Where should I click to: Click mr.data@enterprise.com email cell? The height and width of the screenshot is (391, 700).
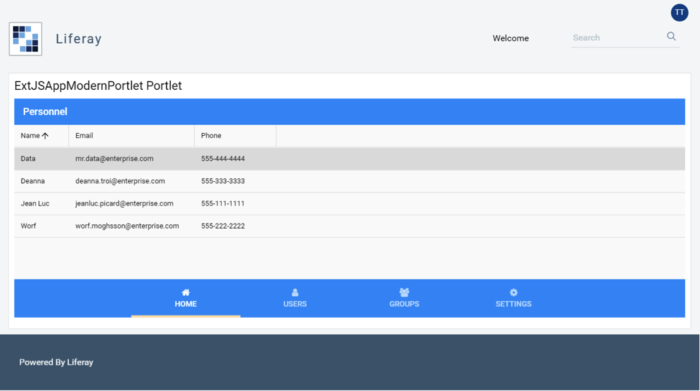click(x=114, y=158)
